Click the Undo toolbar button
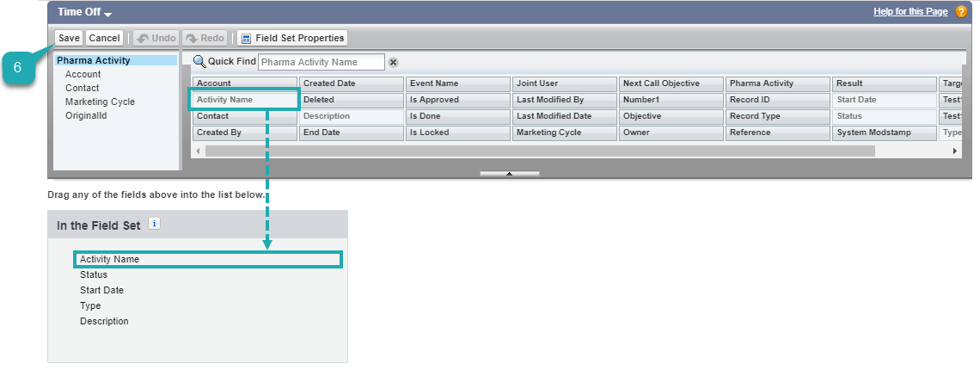 tap(156, 38)
